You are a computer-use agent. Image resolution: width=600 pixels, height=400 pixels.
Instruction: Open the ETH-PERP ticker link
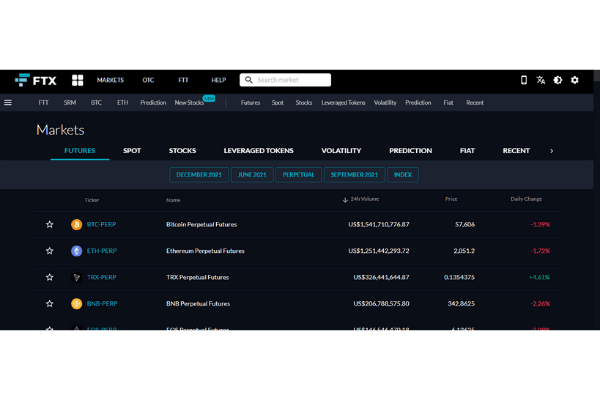click(102, 251)
